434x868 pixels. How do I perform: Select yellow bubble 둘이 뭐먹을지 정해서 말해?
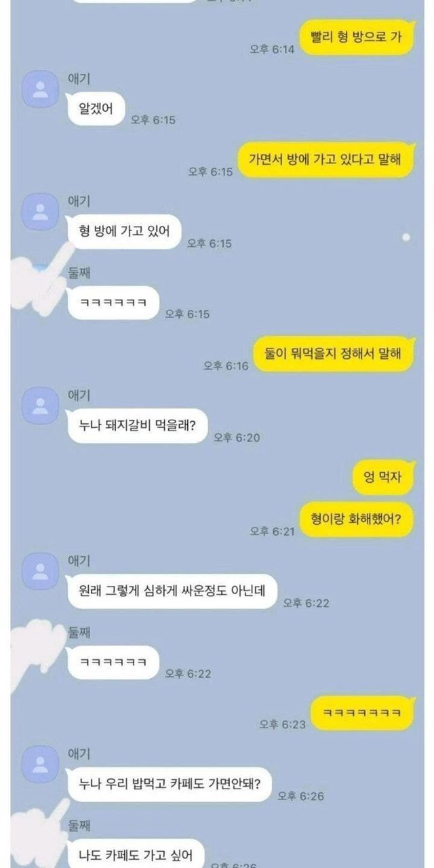(x=334, y=354)
